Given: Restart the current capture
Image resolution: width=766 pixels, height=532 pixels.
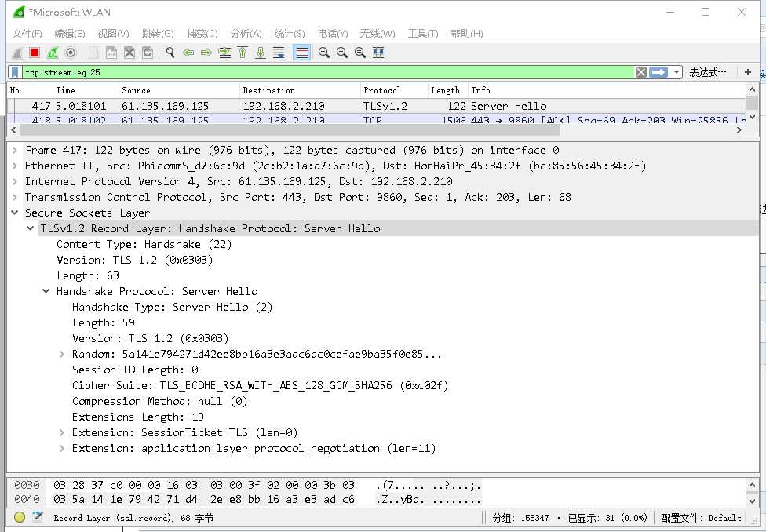Looking at the screenshot, I should [x=53, y=53].
